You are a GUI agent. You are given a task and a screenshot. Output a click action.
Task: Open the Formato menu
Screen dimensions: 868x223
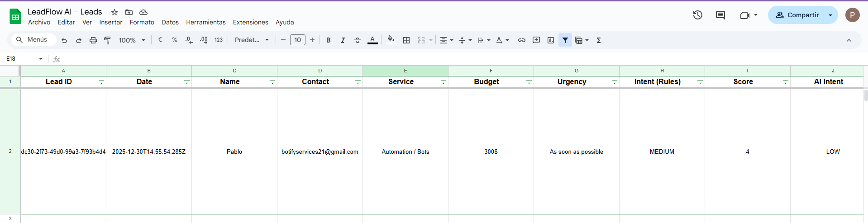click(x=142, y=22)
